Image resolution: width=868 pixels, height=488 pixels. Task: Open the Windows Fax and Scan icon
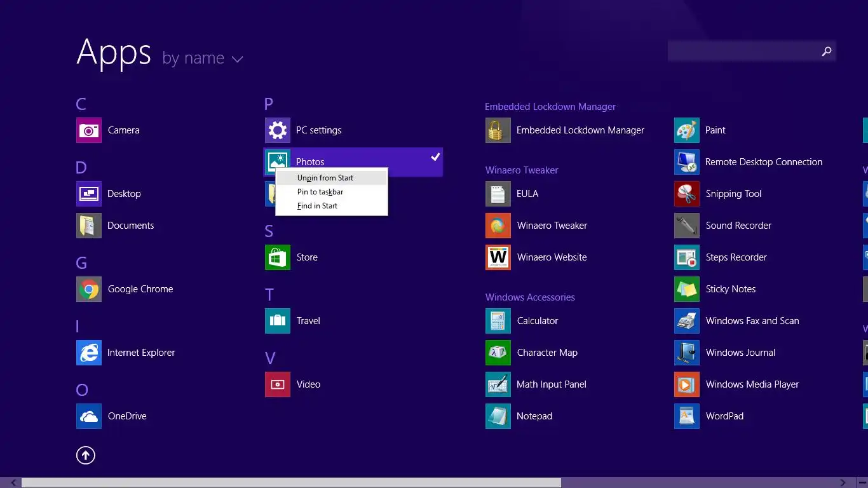[x=687, y=321]
